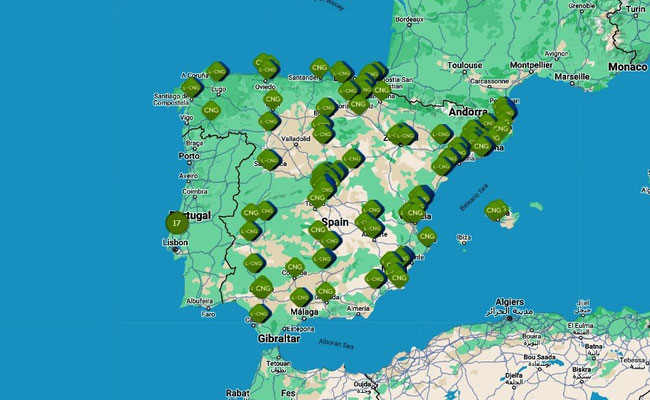
Task: Click the Valladolid city label
Action: tap(296, 139)
